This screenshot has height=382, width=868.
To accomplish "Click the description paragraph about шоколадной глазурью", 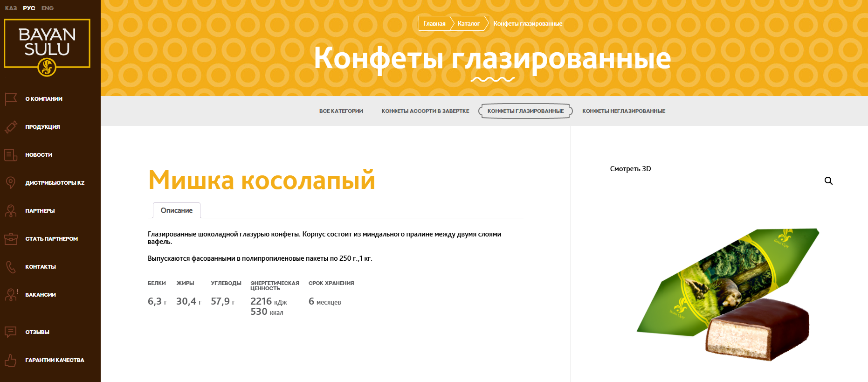I will pos(324,238).
